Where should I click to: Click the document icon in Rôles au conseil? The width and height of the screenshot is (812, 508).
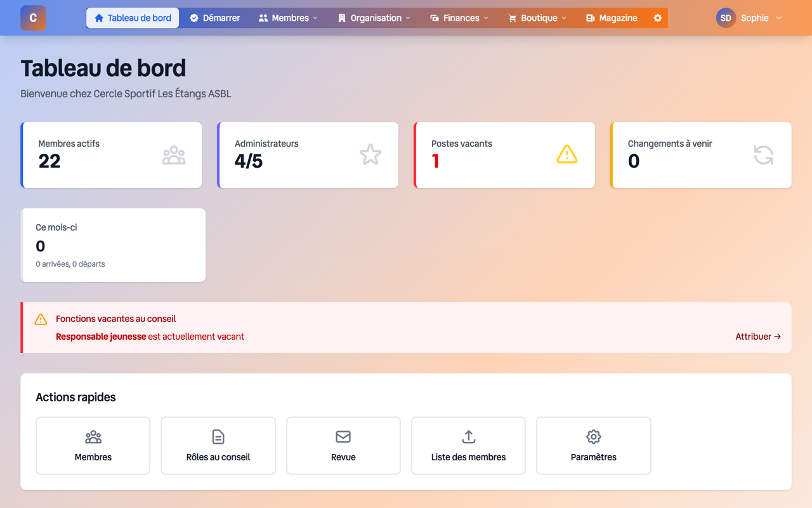tap(218, 437)
